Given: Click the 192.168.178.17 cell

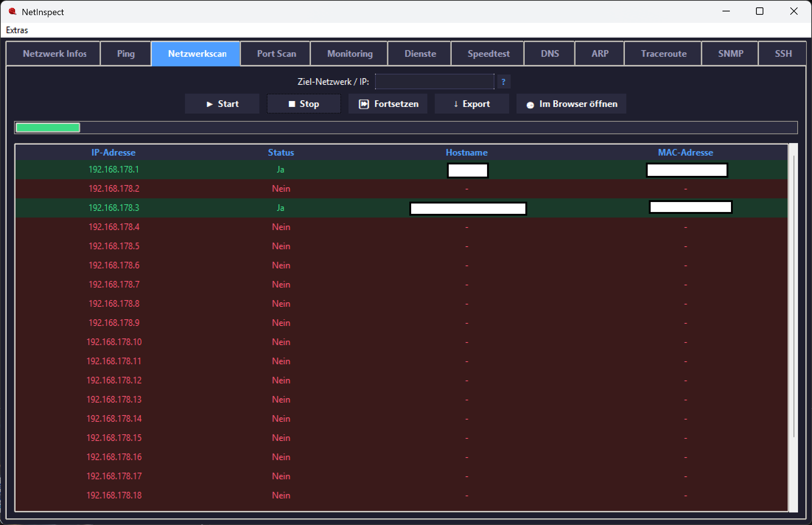Looking at the screenshot, I should pos(114,476).
